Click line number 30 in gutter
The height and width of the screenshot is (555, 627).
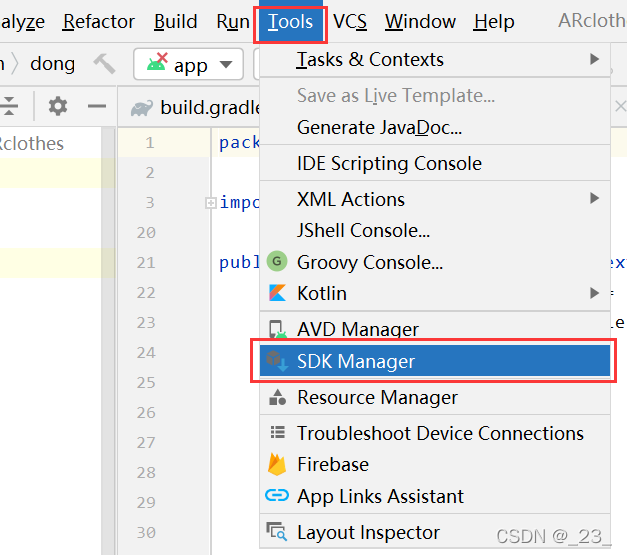pos(146,533)
